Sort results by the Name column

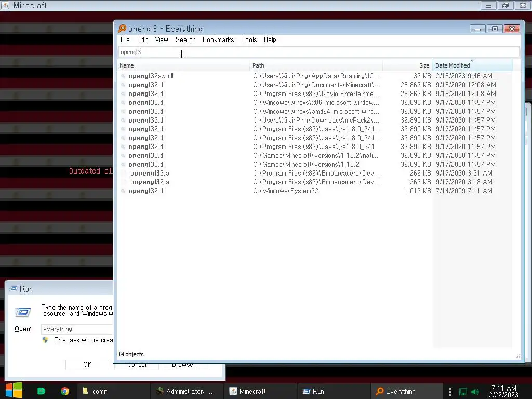[x=183, y=65]
